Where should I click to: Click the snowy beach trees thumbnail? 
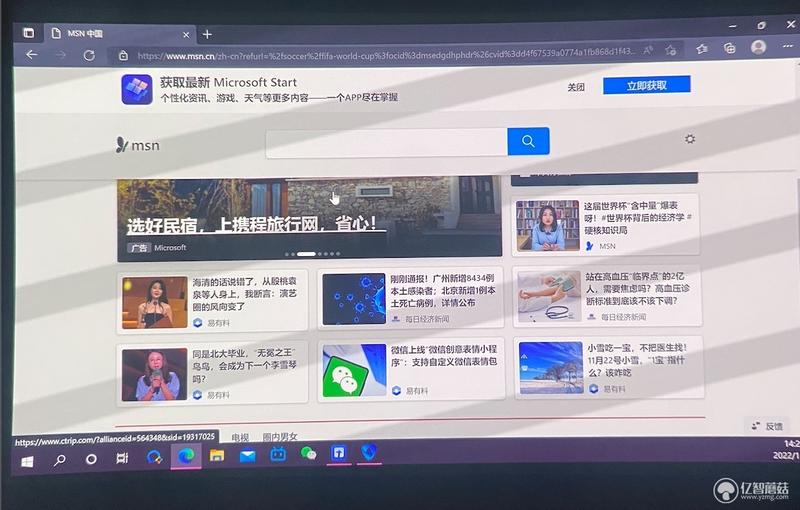pyautogui.click(x=551, y=368)
